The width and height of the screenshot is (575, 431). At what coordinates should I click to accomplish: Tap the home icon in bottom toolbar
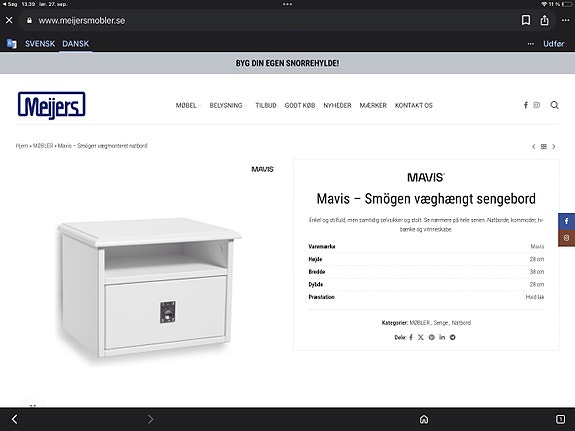coord(424,419)
